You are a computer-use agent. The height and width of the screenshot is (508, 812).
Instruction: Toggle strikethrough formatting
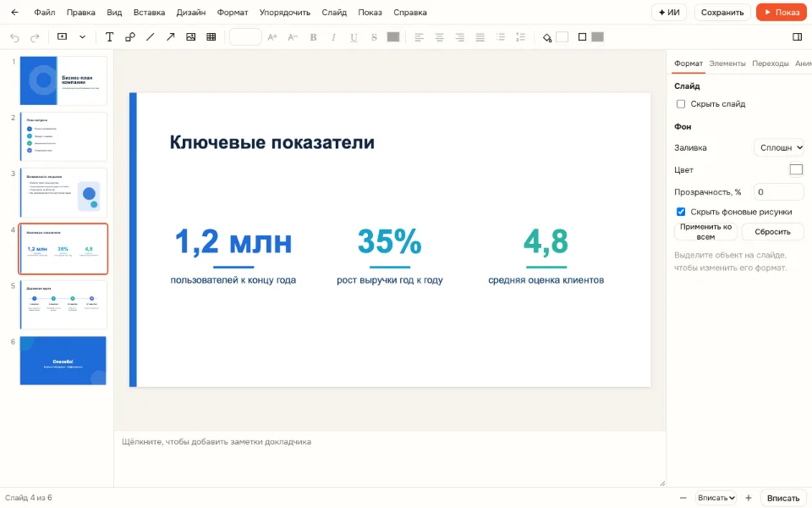(x=374, y=37)
